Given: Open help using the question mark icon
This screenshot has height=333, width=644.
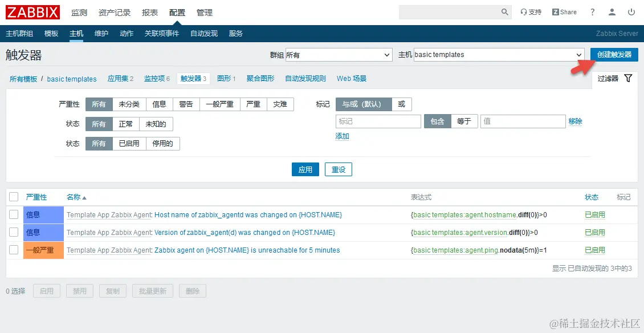Looking at the screenshot, I should [x=591, y=11].
